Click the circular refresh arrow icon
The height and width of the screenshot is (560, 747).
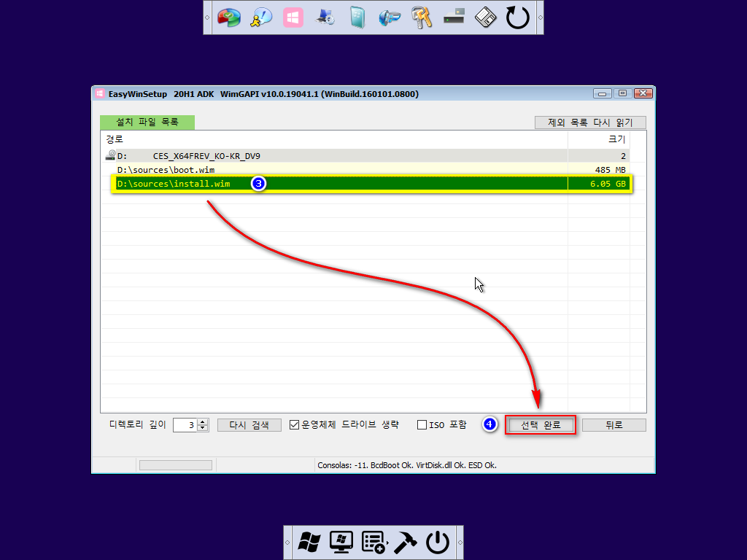pyautogui.click(x=518, y=17)
